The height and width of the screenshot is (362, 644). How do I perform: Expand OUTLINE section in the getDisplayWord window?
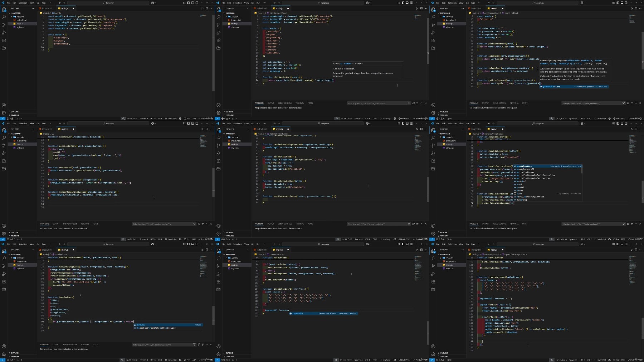[444, 112]
